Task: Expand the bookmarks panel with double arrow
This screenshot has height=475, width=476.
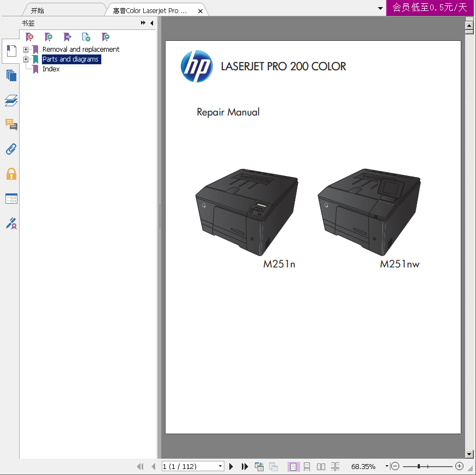Action: [143, 23]
